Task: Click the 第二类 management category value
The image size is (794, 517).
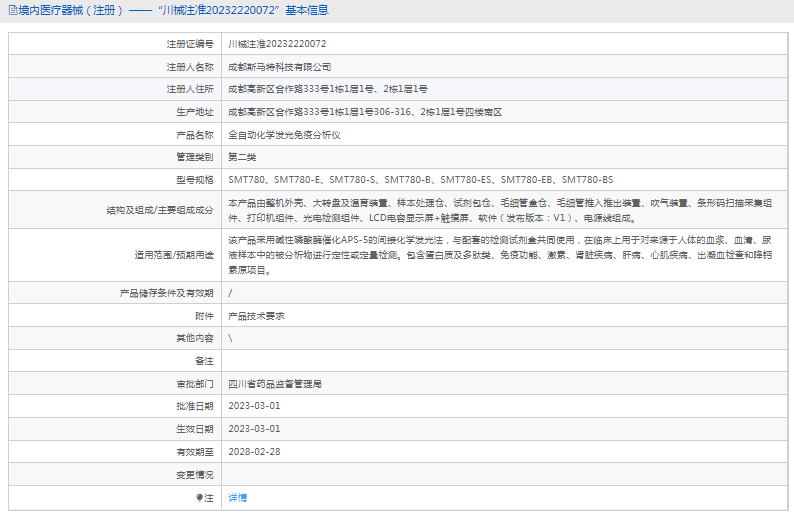Action: 242,157
